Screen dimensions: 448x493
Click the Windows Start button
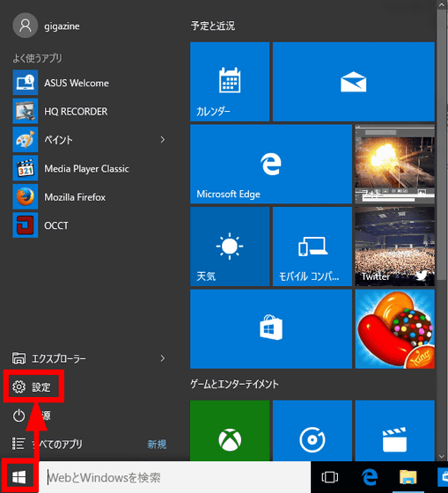pos(18,477)
